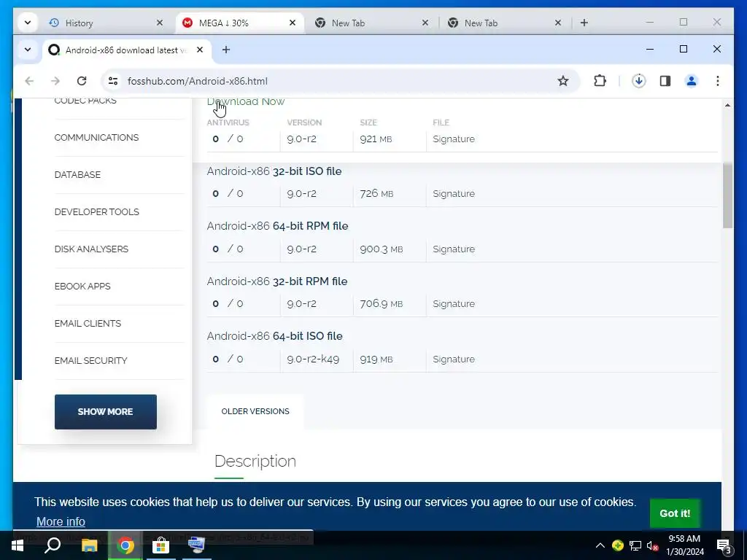Open Signature for 921 MB file
The width and height of the screenshot is (747, 560).
point(454,139)
